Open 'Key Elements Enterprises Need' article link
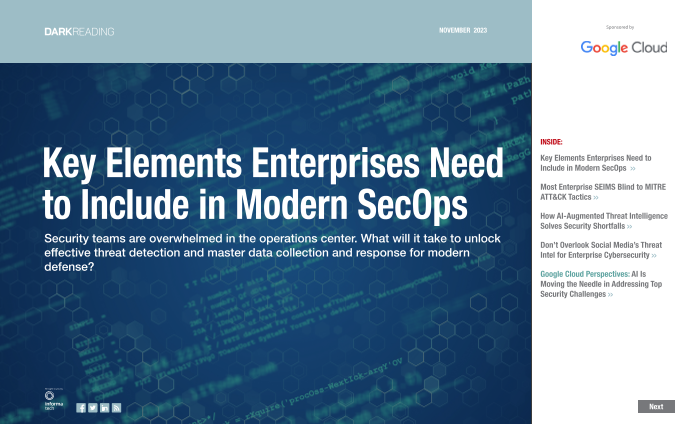The width and height of the screenshot is (700, 424). [x=595, y=164]
